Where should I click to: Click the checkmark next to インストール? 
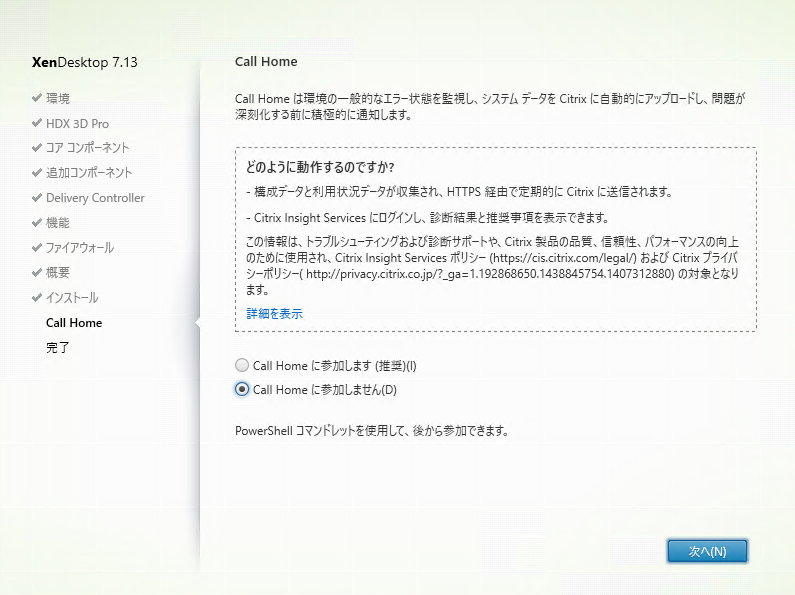(x=37, y=297)
